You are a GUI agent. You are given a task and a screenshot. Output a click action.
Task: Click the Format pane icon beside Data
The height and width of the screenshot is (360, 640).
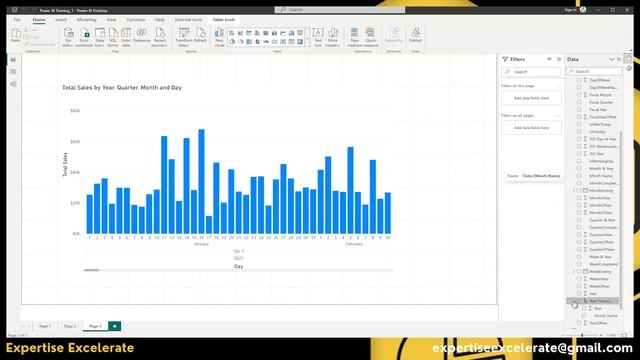pyautogui.click(x=629, y=68)
